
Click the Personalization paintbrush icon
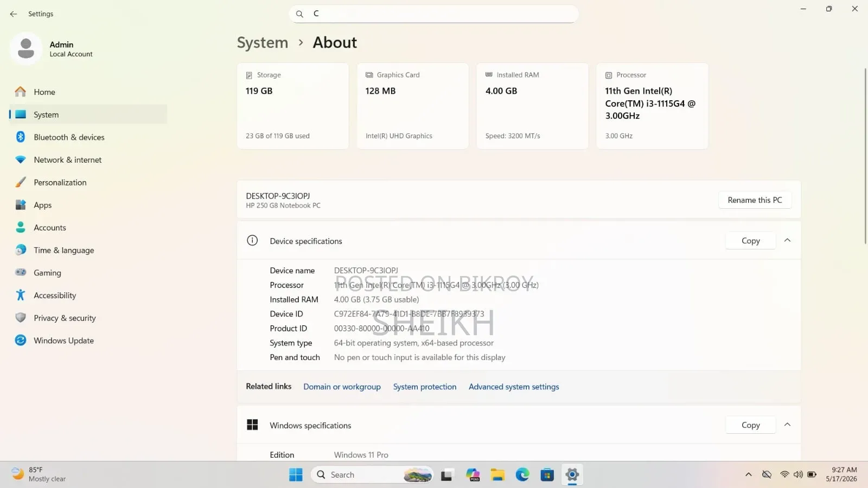coord(21,182)
